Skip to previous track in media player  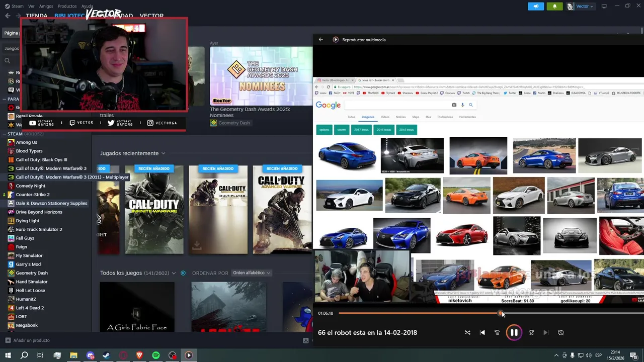pyautogui.click(x=482, y=332)
